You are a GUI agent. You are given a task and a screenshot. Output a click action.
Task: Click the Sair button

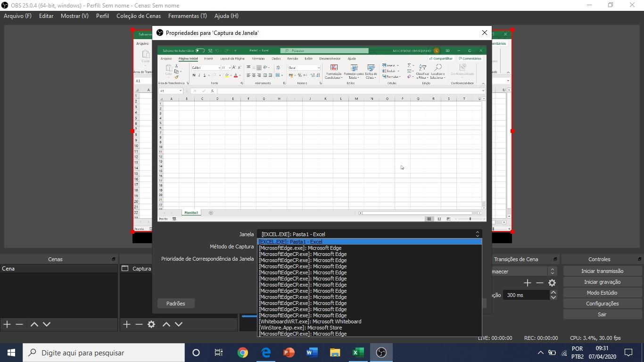click(x=602, y=314)
